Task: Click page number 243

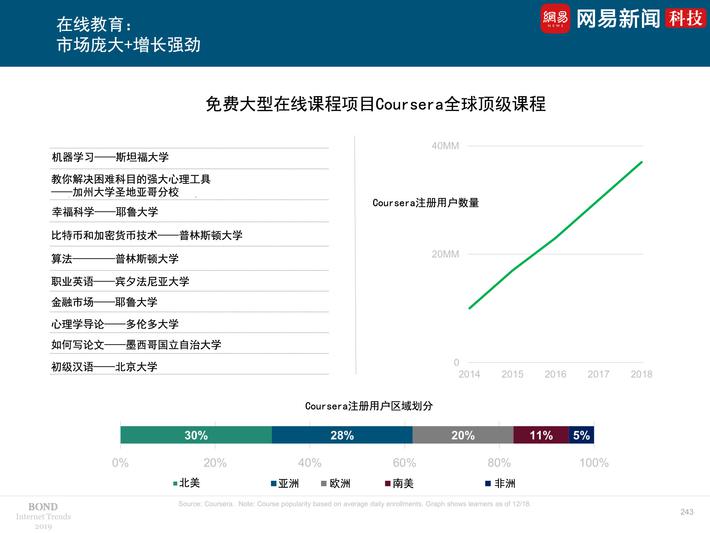Action: pyautogui.click(x=686, y=512)
